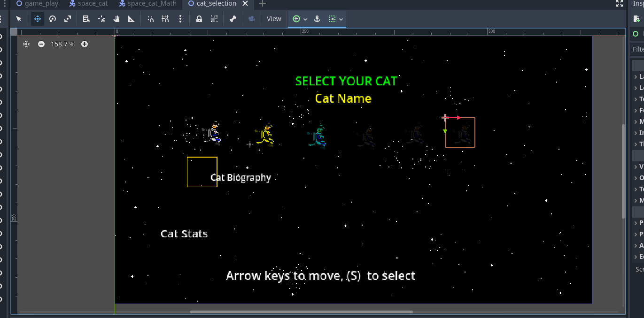
Task: Expand the container sizing dropdown arrow
Action: tap(341, 19)
